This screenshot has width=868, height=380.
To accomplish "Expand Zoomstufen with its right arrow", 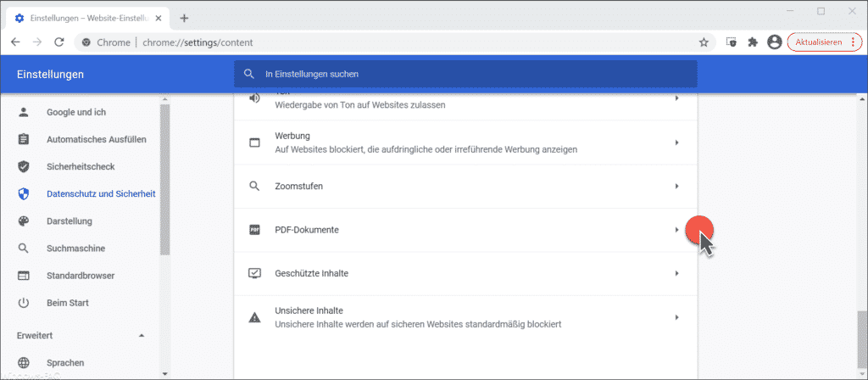I will click(x=676, y=186).
